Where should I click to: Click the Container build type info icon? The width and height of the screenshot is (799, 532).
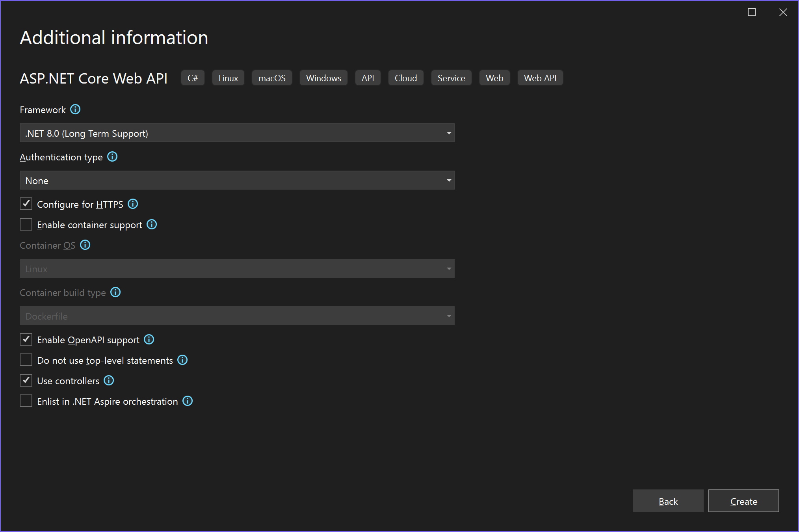[115, 292]
